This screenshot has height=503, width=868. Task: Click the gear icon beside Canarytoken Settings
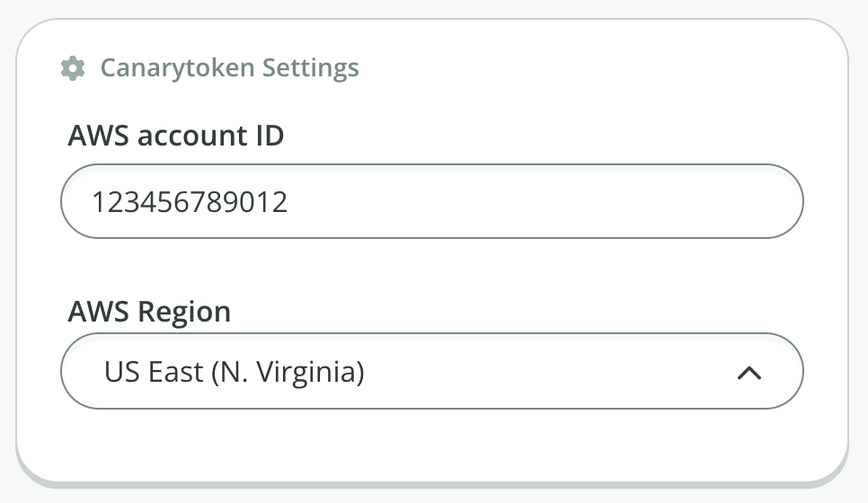[73, 67]
